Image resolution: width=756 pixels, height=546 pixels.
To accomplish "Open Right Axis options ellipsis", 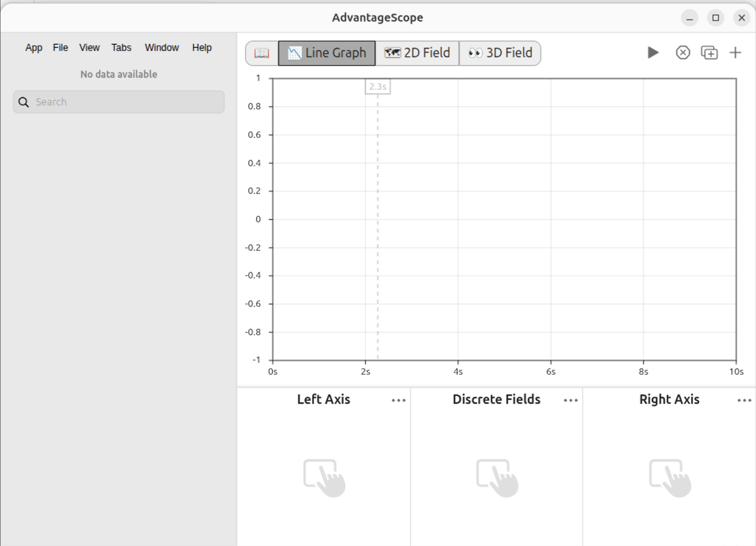I will pyautogui.click(x=744, y=400).
